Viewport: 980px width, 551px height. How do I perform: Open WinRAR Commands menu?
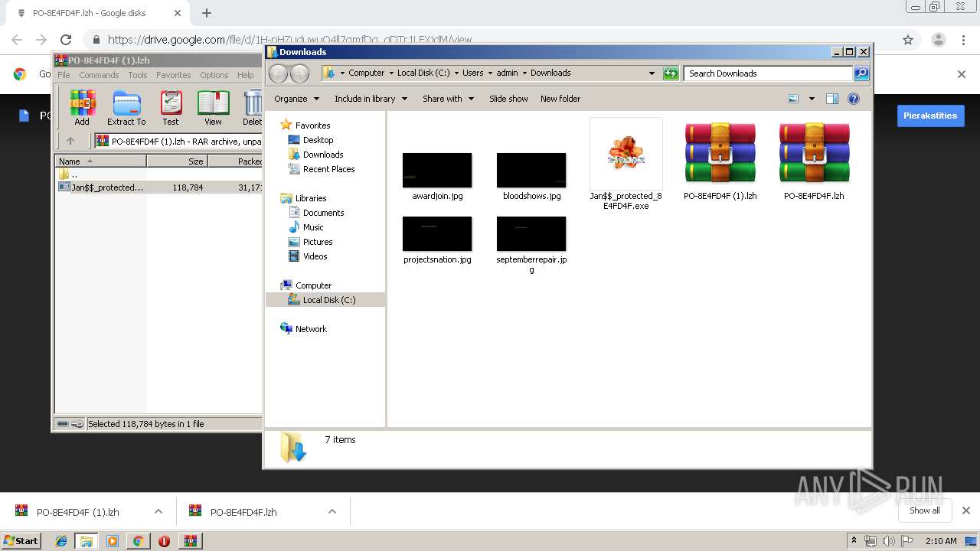99,75
